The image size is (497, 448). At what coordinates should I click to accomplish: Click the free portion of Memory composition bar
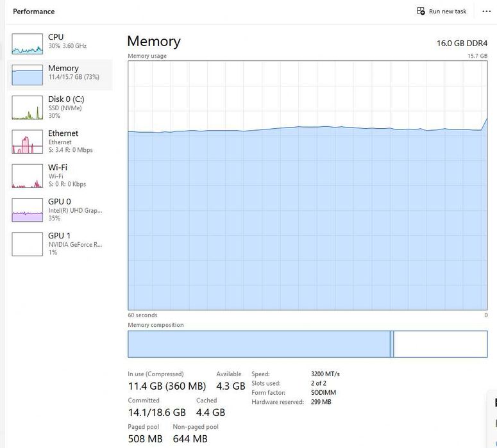(x=441, y=344)
